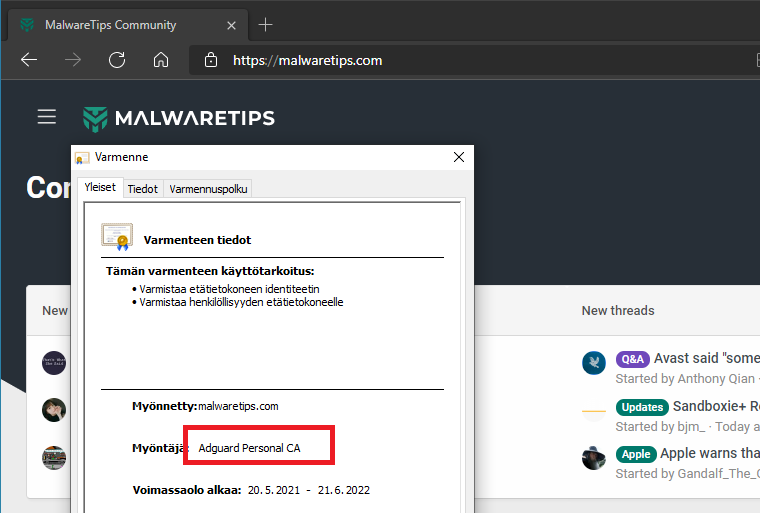Image resolution: width=760 pixels, height=513 pixels.
Task: Reload the page with the refresh icon
Action: point(117,60)
